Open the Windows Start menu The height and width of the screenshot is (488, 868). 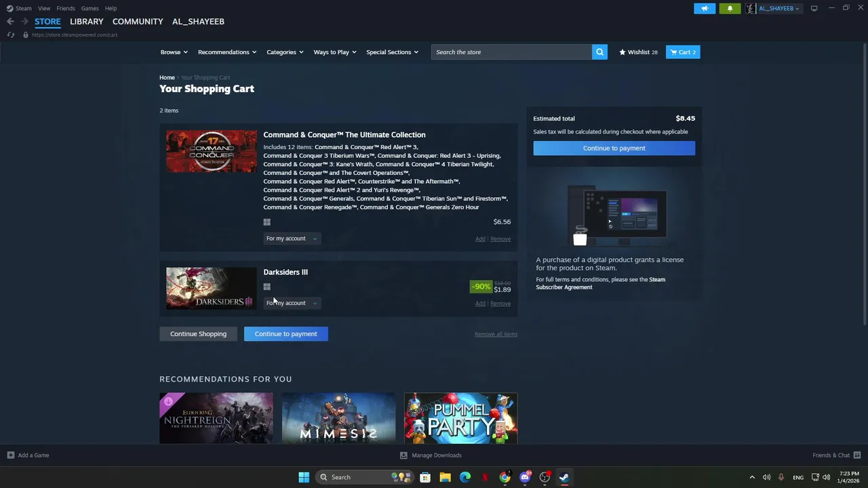(x=304, y=477)
